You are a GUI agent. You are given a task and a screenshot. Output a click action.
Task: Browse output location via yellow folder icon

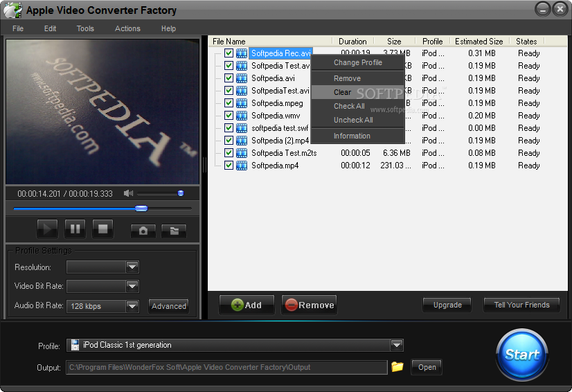397,366
